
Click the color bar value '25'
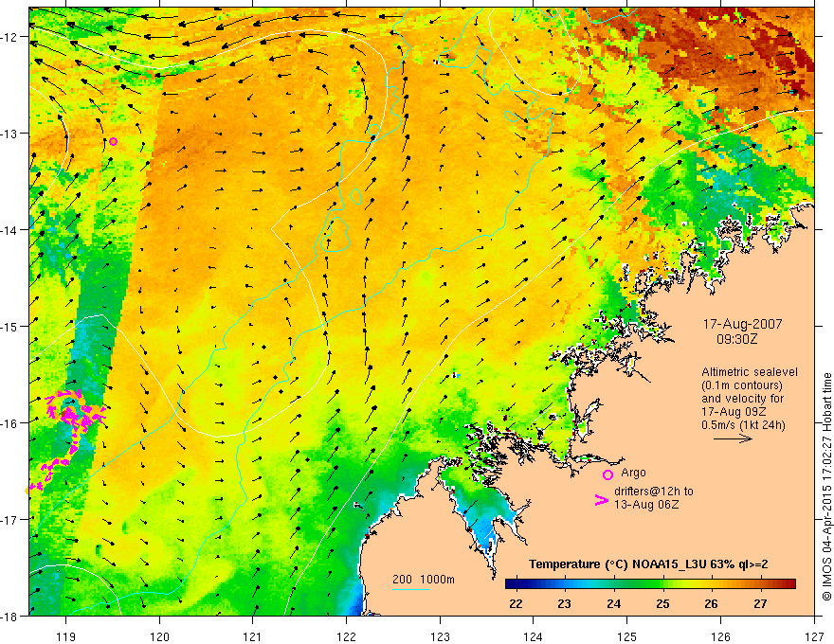point(662,604)
